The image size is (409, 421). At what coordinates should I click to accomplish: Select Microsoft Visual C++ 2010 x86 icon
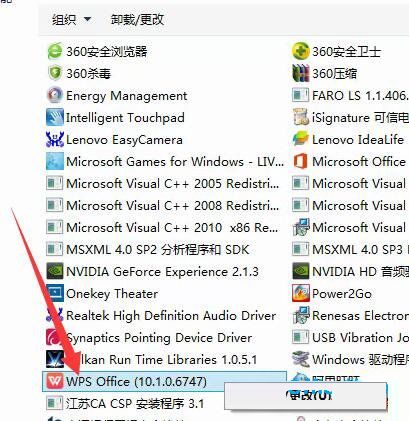click(54, 228)
